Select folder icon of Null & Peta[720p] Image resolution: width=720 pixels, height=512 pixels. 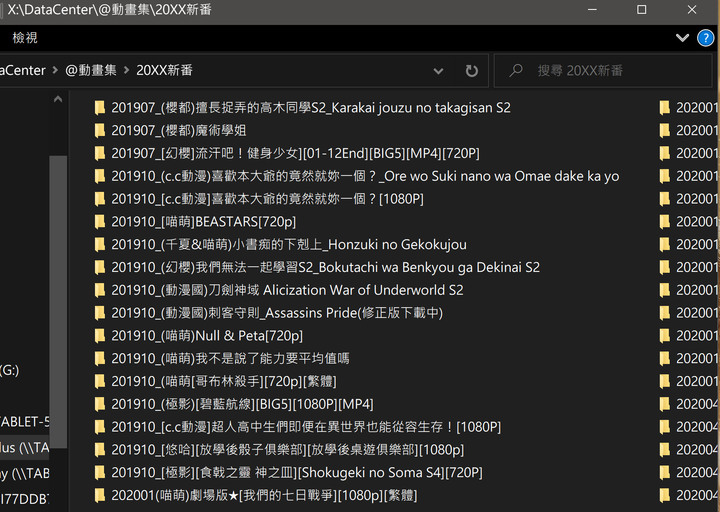[x=100, y=336]
